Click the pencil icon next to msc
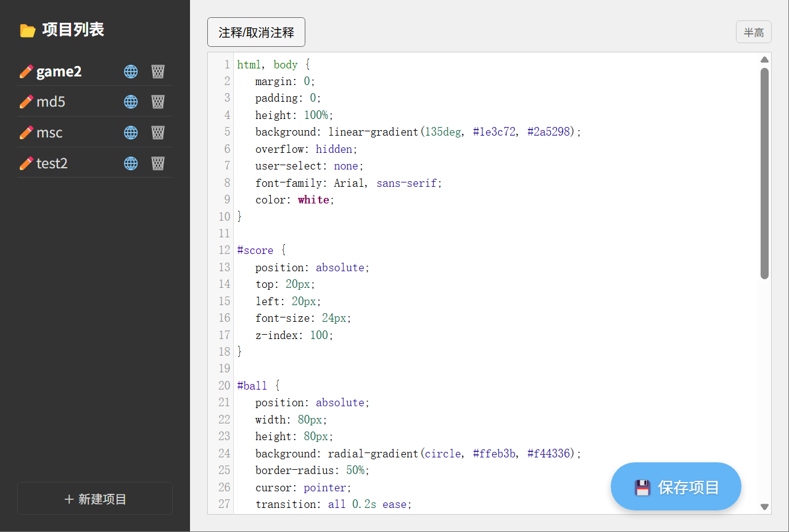789x532 pixels. tap(26, 133)
